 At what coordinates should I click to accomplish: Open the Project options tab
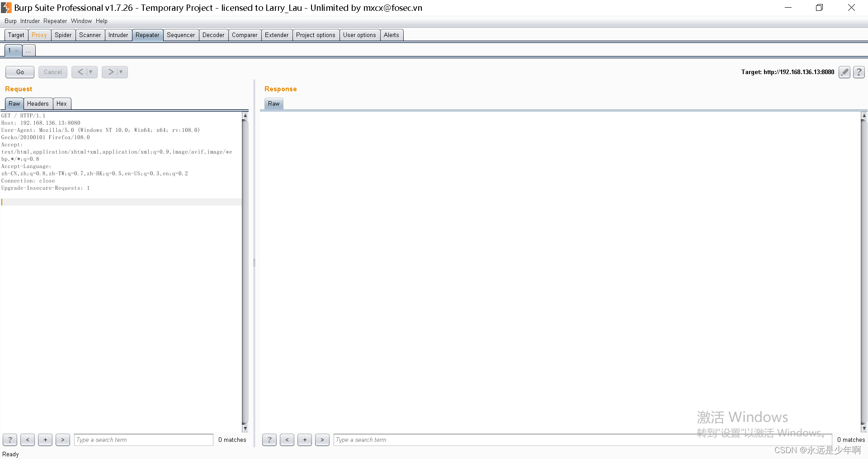pyautogui.click(x=316, y=35)
